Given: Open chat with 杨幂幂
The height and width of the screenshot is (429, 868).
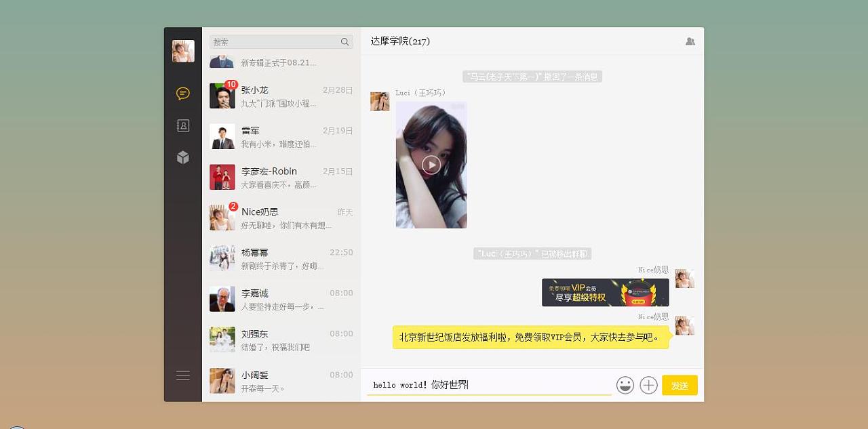Looking at the screenshot, I should click(x=281, y=259).
